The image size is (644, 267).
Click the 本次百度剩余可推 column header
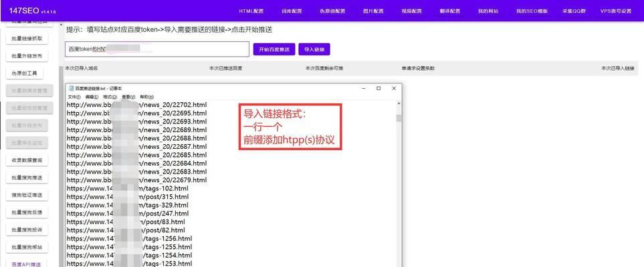[x=324, y=68]
